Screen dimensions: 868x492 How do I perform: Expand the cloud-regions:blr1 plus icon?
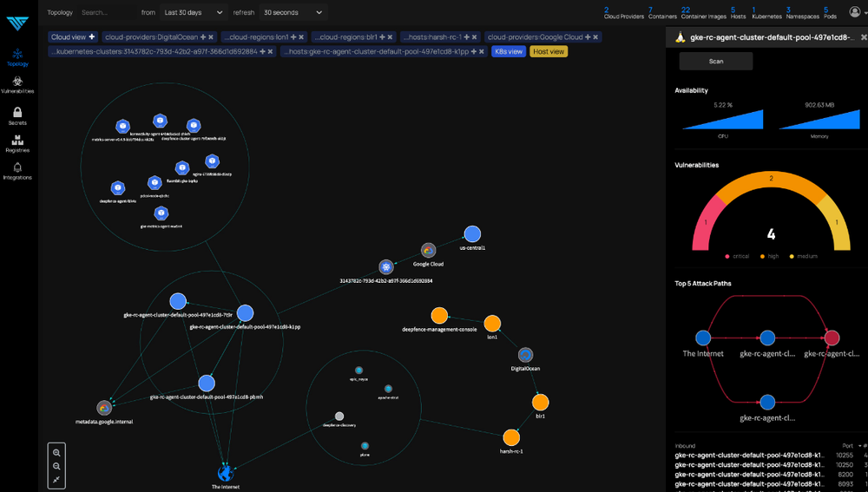(x=382, y=37)
